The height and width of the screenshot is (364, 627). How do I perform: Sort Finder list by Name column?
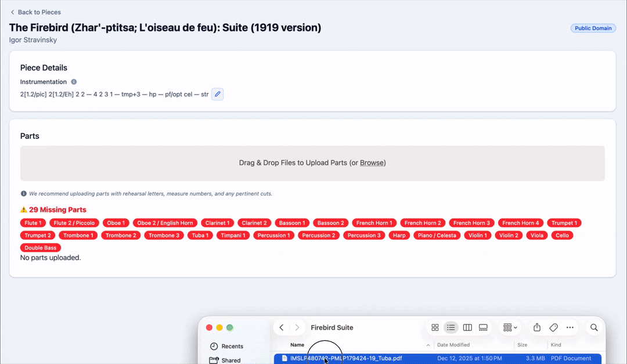coord(297,345)
